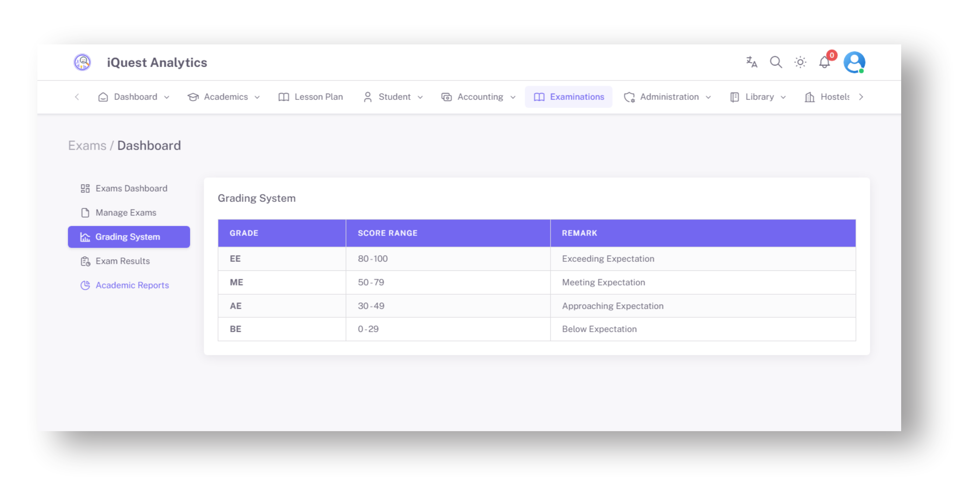Image resolution: width=980 pixels, height=503 pixels.
Task: View Academic Reports sidebar link
Action: tap(132, 285)
